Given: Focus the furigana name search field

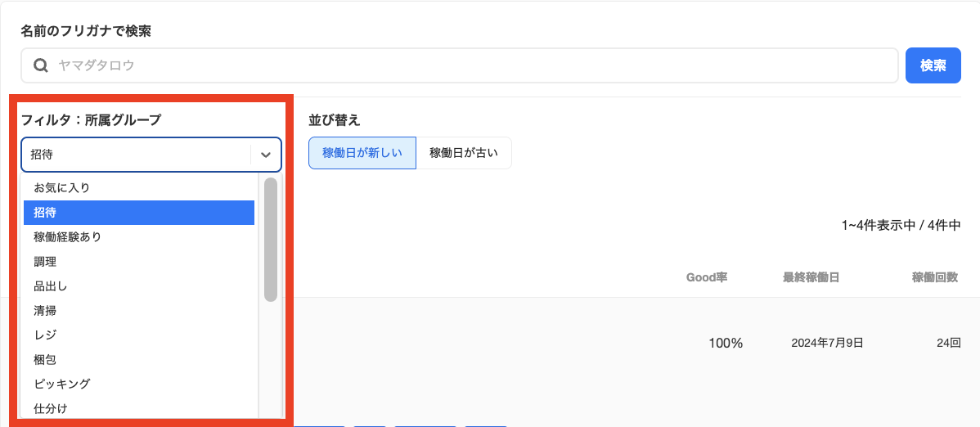Looking at the screenshot, I should click(x=460, y=65).
